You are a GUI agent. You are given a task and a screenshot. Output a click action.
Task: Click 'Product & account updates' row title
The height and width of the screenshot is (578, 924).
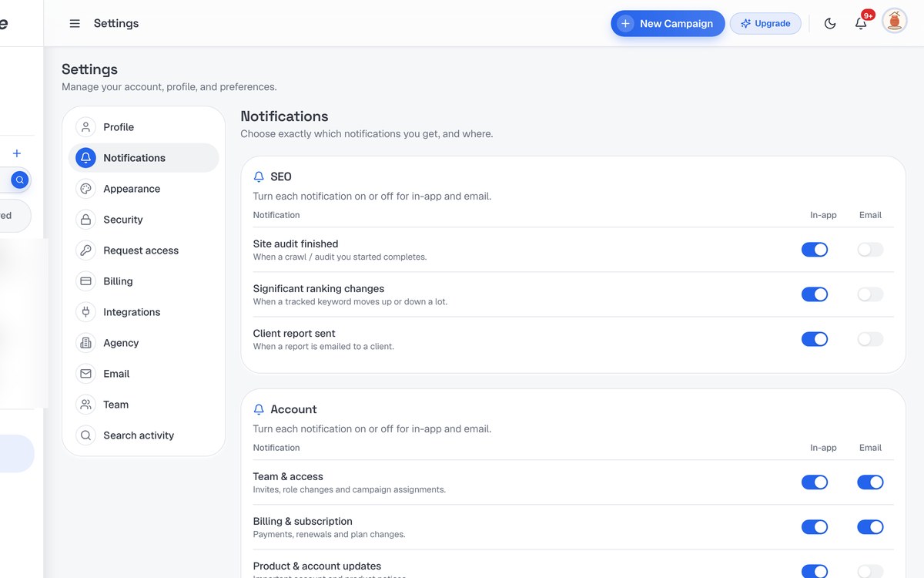(x=317, y=566)
